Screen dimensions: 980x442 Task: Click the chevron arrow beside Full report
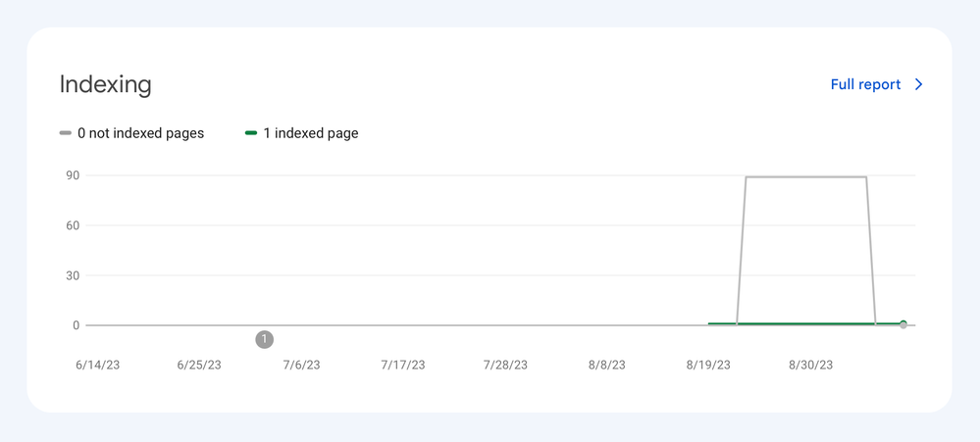919,84
